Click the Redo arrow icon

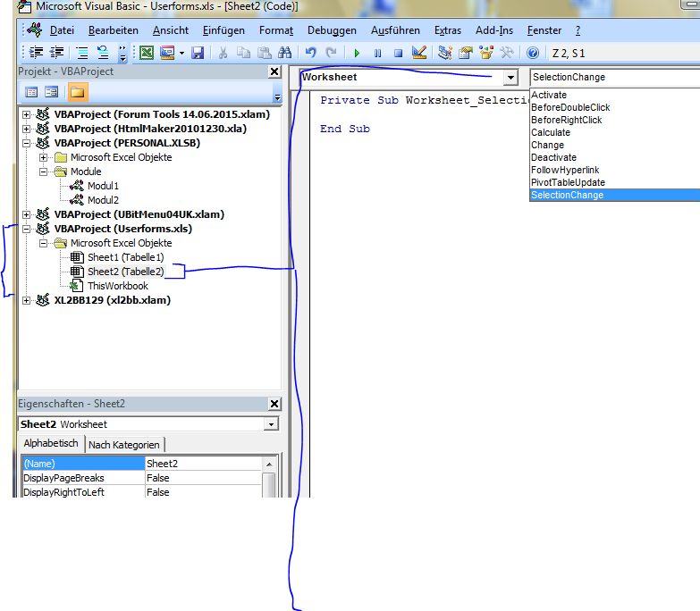coord(332,53)
